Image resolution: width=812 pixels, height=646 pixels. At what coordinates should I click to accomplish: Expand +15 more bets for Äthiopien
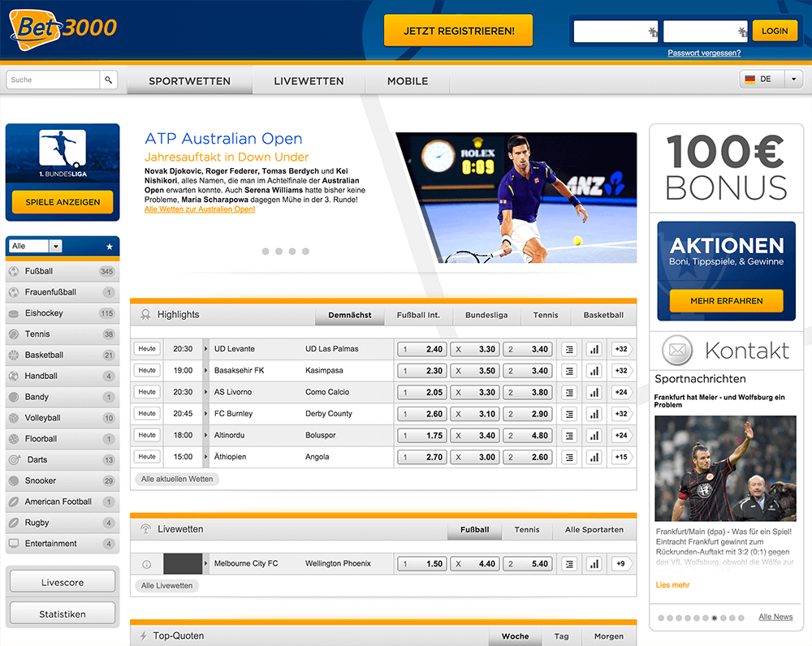point(621,457)
